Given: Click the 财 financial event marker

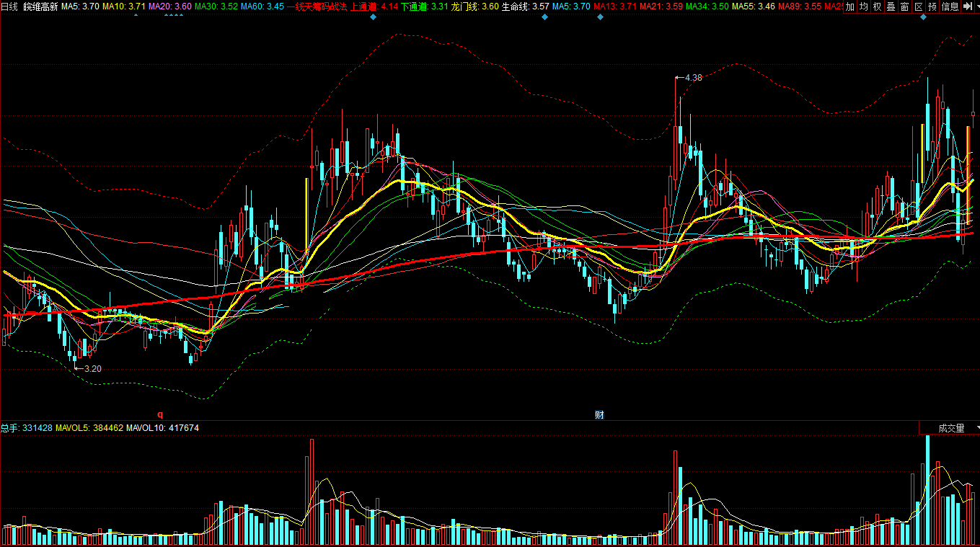Looking at the screenshot, I should coord(599,414).
